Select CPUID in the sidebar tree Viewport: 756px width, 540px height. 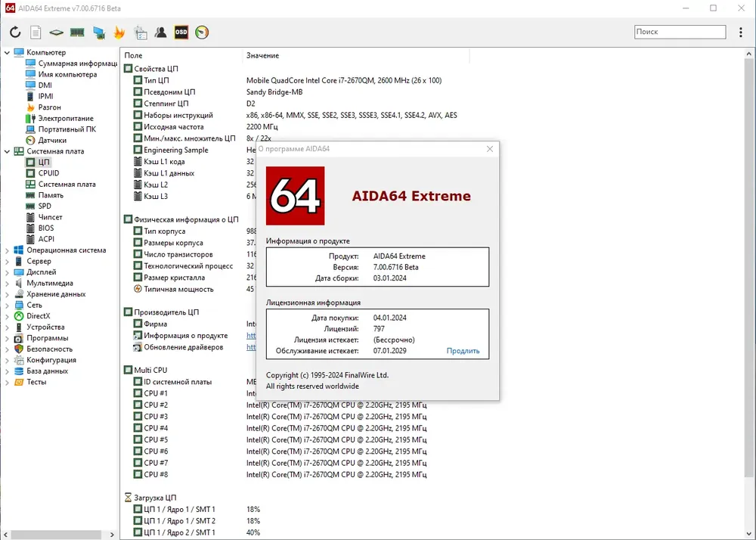coord(48,173)
